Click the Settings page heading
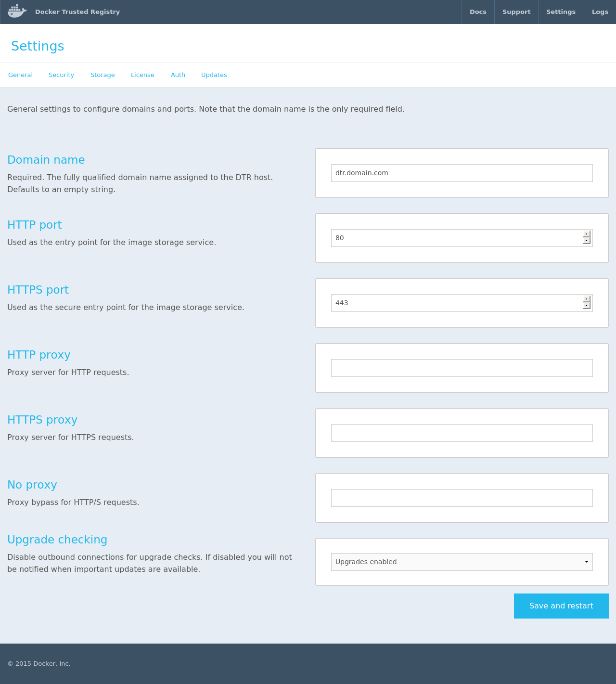 coord(38,46)
